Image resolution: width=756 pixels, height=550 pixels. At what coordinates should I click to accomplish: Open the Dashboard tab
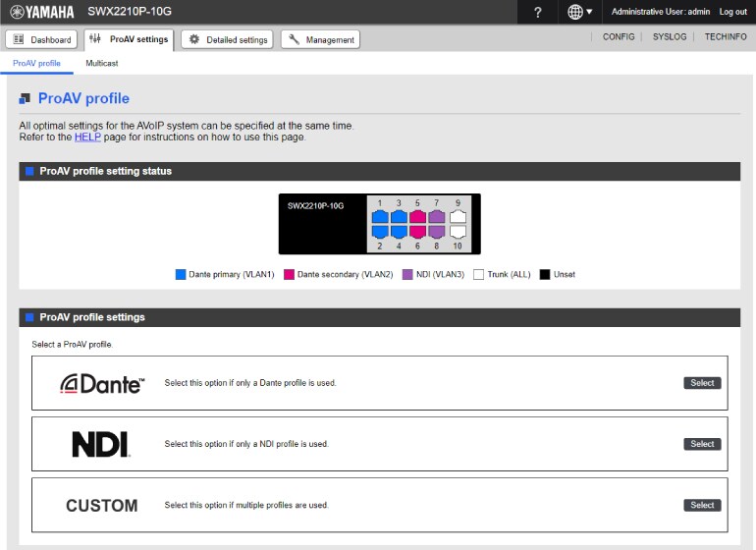42,39
